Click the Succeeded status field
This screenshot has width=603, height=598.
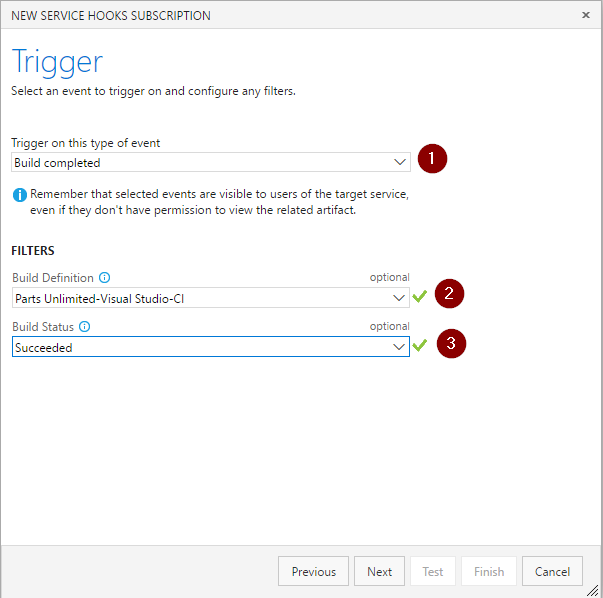point(211,346)
